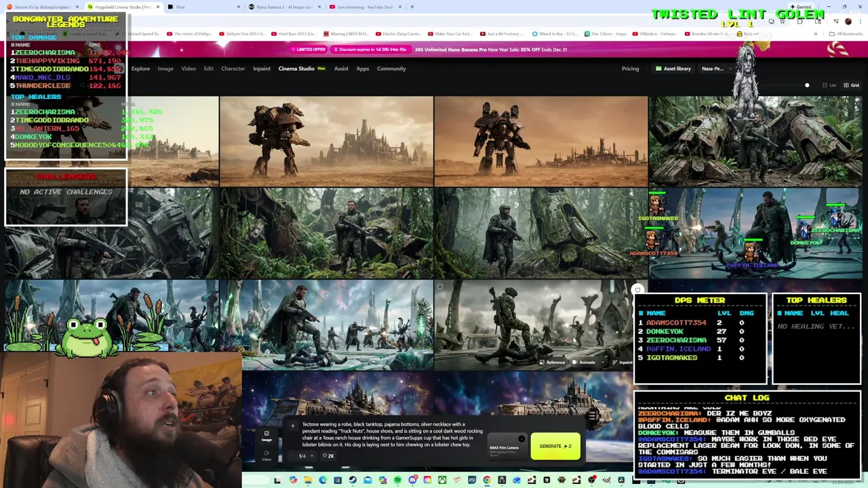The image size is (868, 488).
Task: Open Task View from the taskbar
Action: pyautogui.click(x=277, y=481)
